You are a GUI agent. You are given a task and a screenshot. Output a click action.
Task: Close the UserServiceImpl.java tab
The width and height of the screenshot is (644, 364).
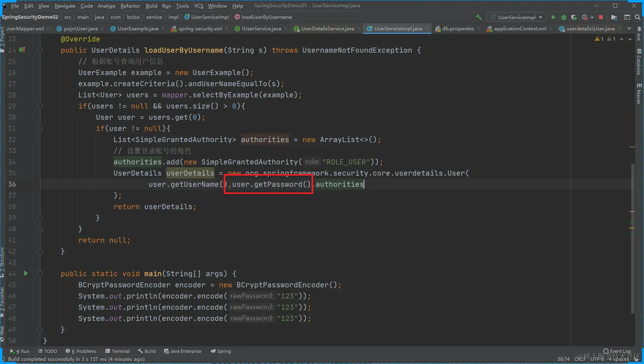tap(427, 28)
